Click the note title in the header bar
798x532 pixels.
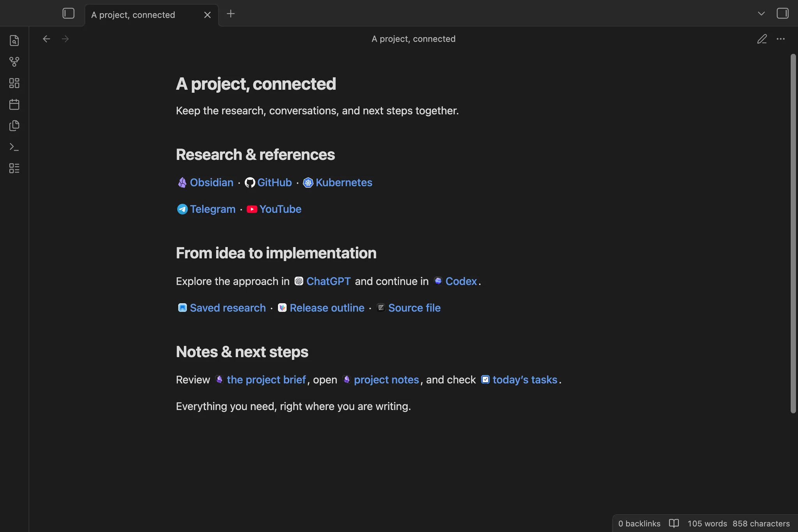(x=413, y=39)
